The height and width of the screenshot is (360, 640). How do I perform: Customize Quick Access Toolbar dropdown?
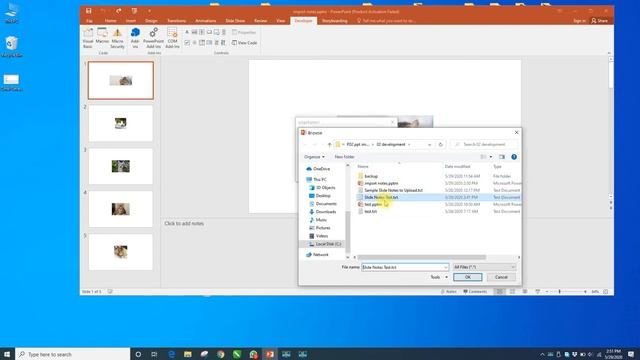point(149,11)
